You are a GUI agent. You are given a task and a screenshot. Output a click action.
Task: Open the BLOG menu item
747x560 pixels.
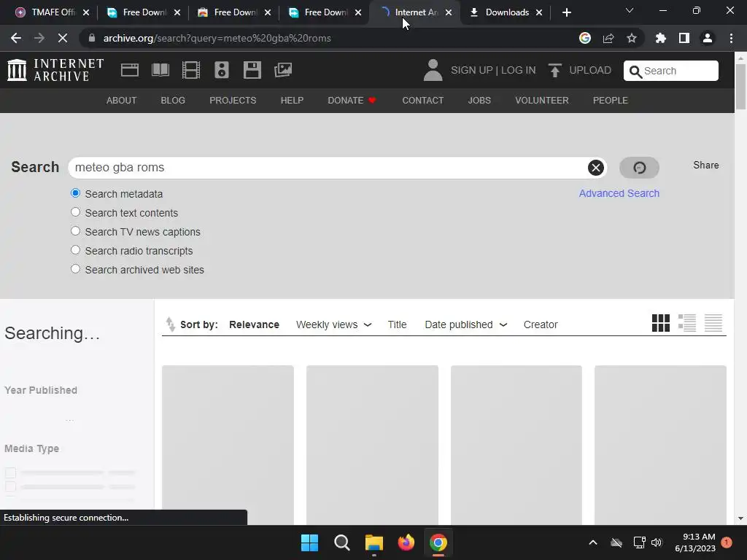coord(173,101)
